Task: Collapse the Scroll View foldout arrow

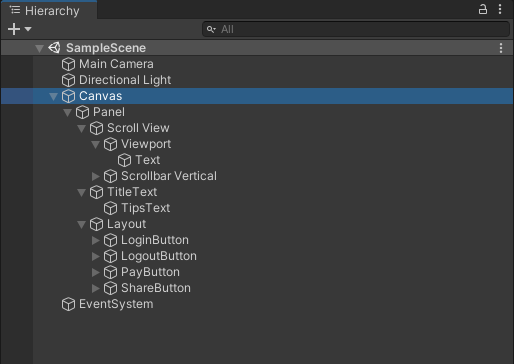Action: click(81, 129)
